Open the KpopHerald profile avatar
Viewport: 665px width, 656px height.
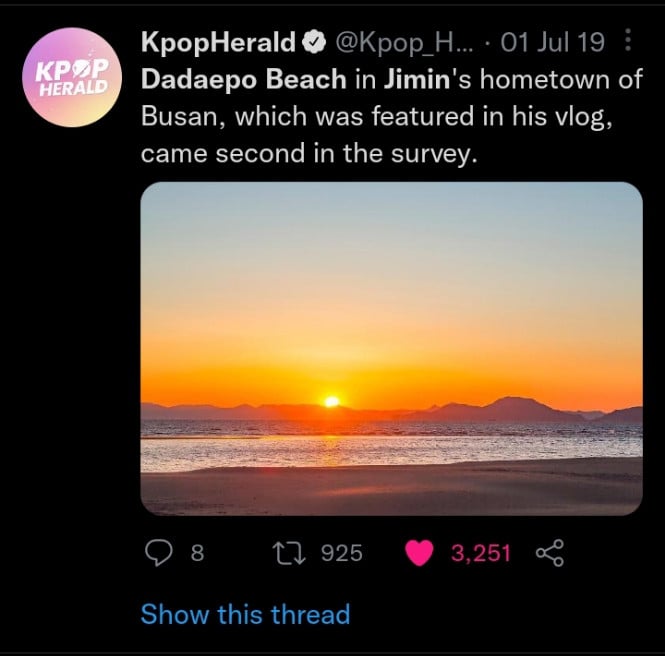point(72,77)
